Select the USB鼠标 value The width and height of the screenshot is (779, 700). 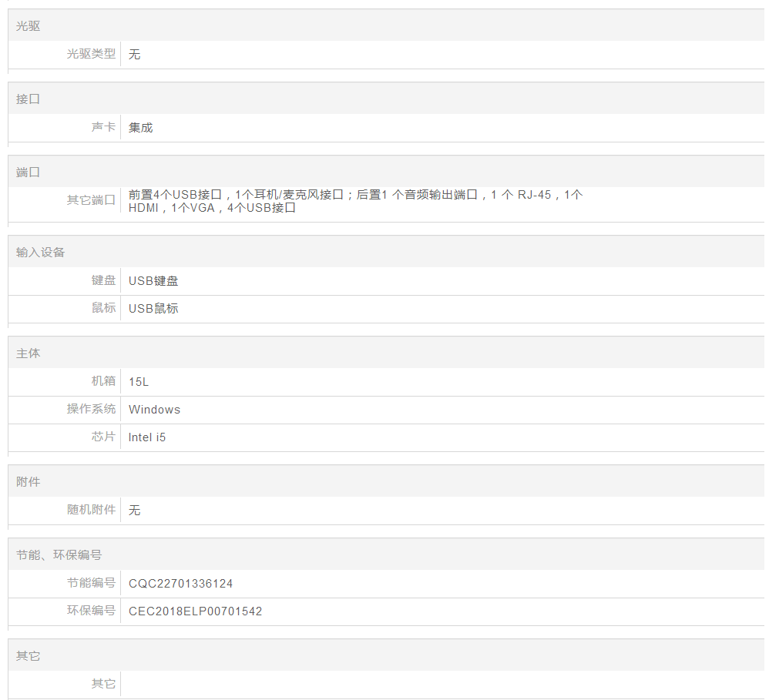(x=153, y=309)
